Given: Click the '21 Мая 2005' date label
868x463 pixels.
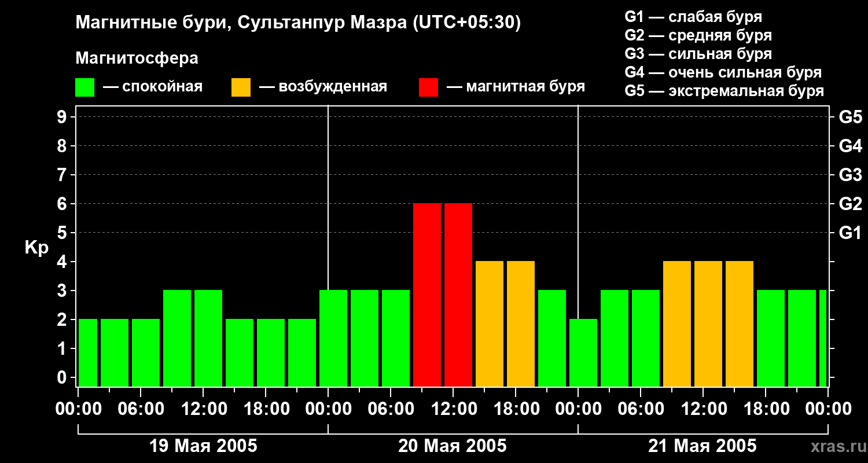Looking at the screenshot, I should pyautogui.click(x=703, y=446).
